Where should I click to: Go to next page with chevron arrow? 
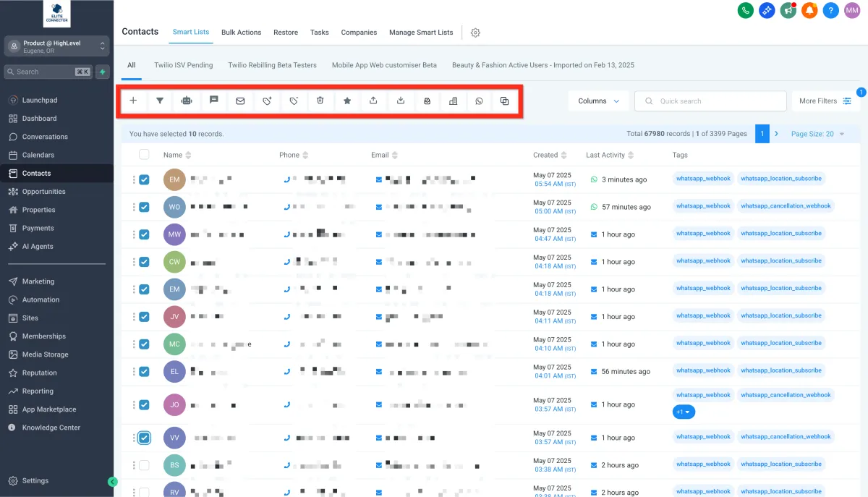(x=777, y=134)
